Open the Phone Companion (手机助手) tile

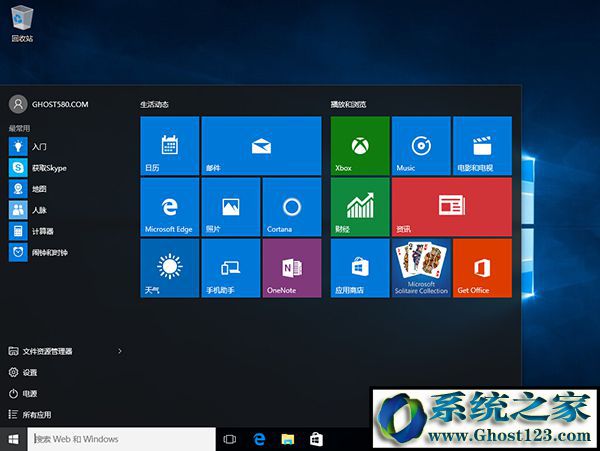point(231,268)
